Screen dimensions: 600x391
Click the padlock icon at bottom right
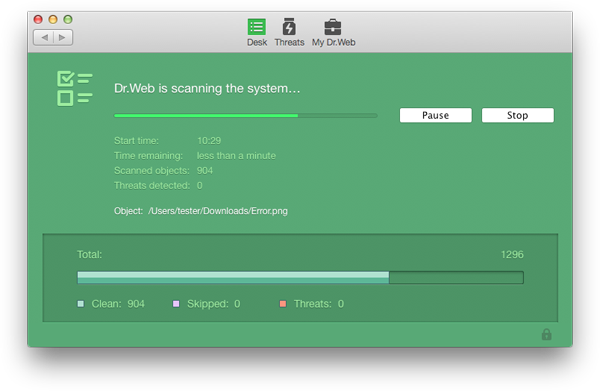point(546,334)
